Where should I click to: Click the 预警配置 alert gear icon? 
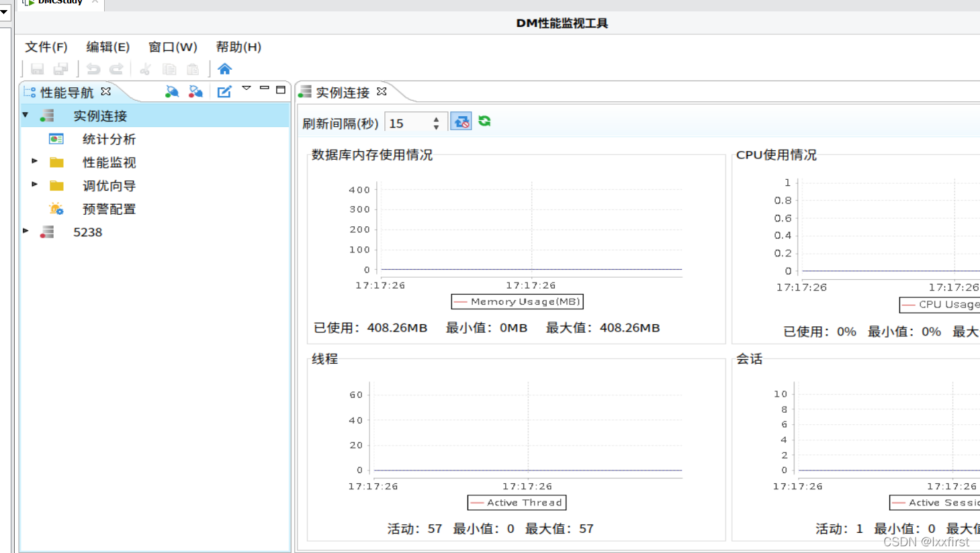click(x=56, y=209)
